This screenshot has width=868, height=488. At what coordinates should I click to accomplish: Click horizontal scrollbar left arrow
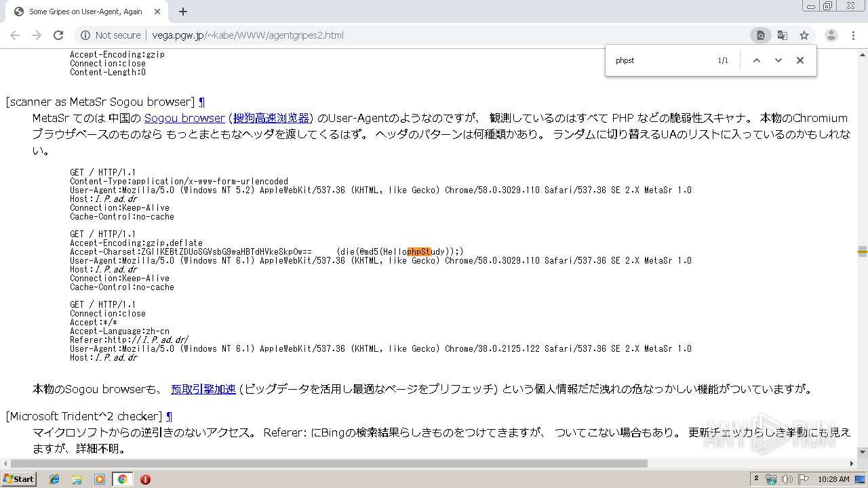pyautogui.click(x=5, y=464)
